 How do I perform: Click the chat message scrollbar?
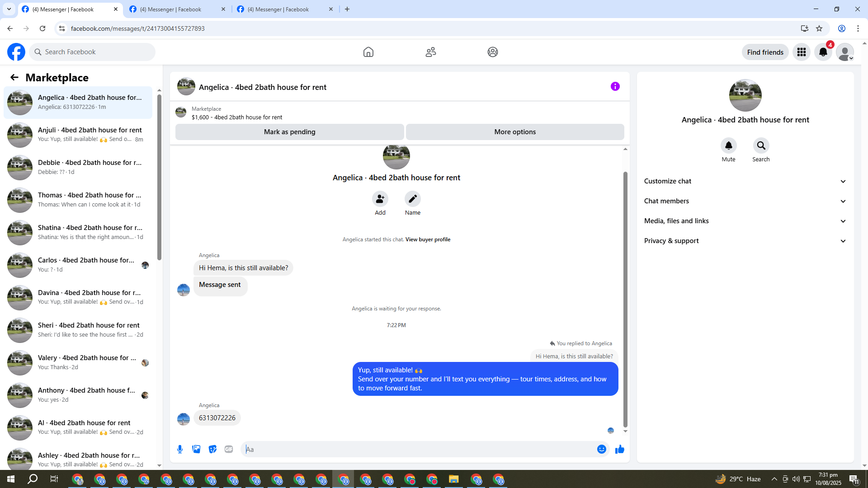pos(625,298)
